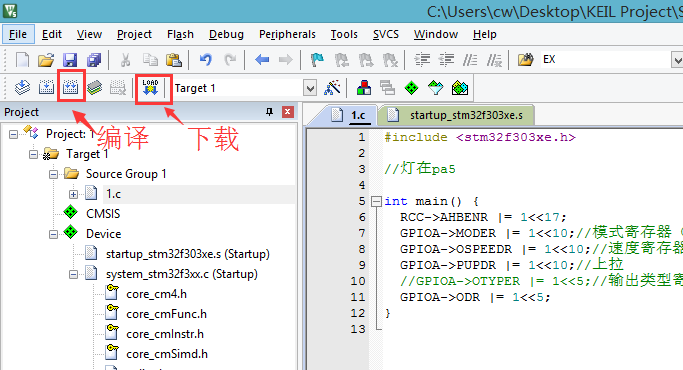Open the Peripherals menu

(x=287, y=34)
